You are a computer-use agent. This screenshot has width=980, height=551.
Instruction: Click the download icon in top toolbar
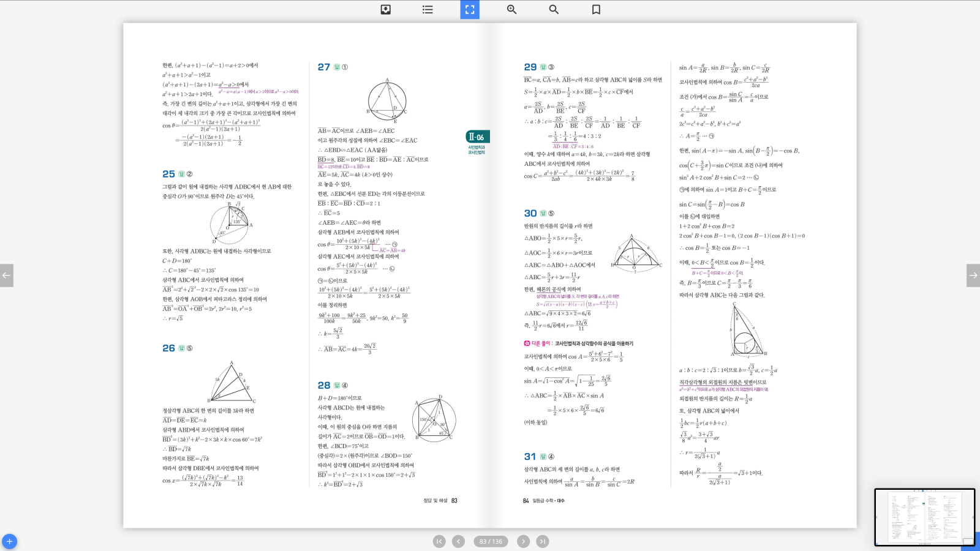(386, 10)
